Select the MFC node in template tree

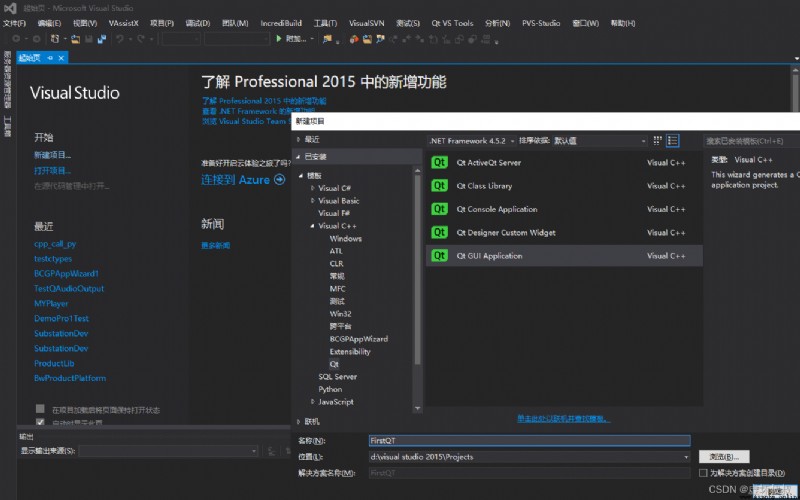click(337, 288)
